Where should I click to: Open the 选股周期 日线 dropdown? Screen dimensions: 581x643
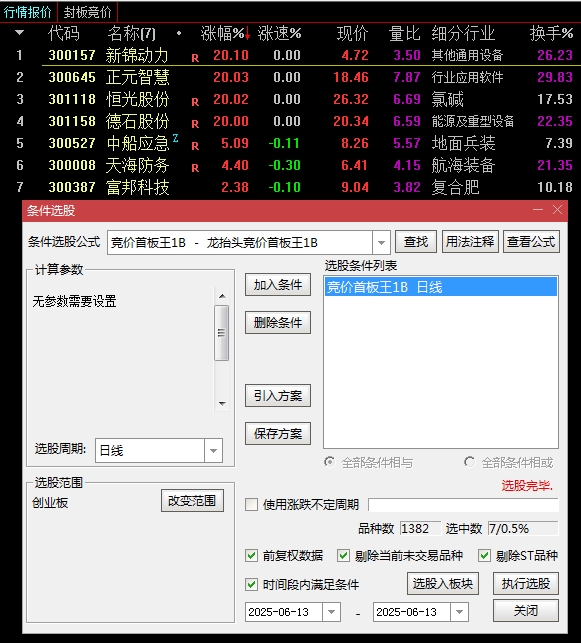tap(214, 451)
